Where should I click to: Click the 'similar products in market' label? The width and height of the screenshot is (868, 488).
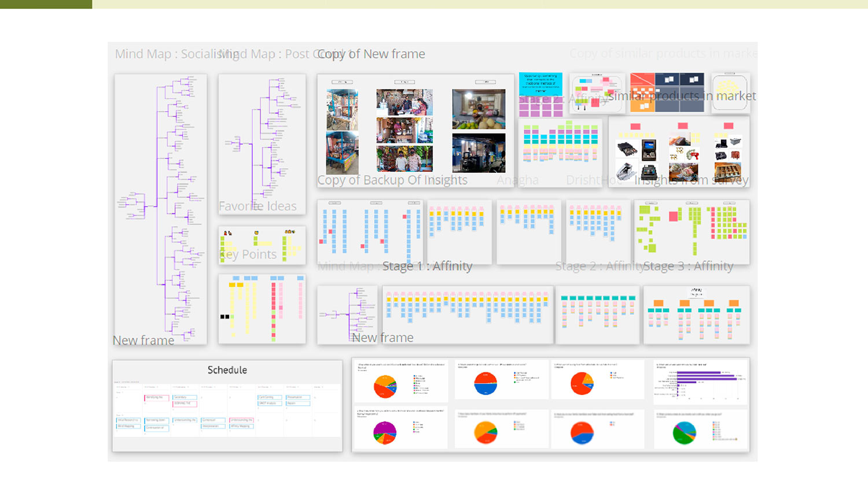click(x=682, y=96)
